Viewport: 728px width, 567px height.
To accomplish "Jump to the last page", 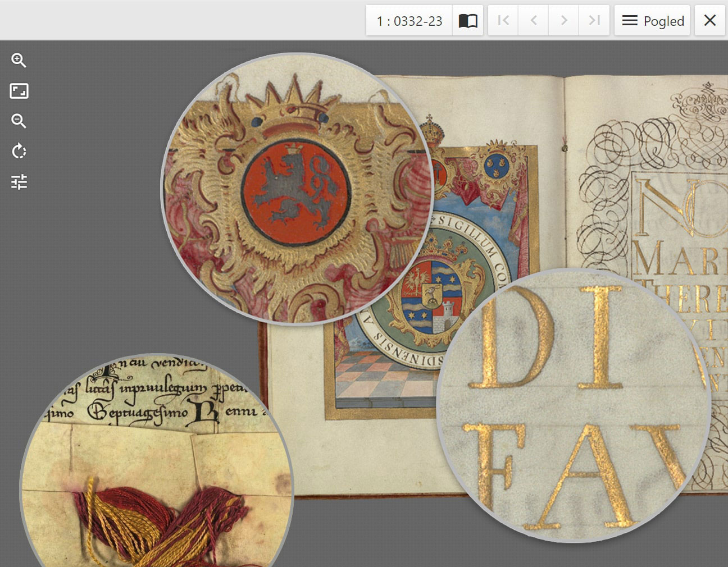I will coord(594,21).
